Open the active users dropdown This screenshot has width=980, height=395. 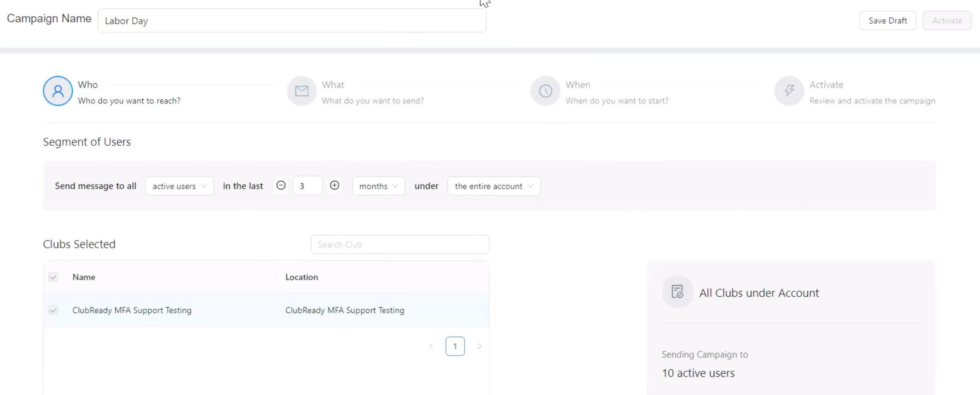(179, 186)
